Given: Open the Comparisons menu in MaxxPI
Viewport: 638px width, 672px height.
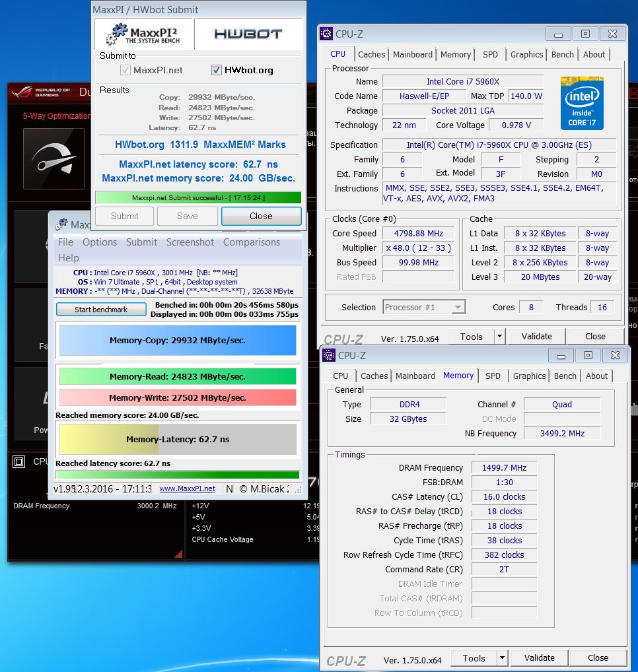Looking at the screenshot, I should click(251, 242).
